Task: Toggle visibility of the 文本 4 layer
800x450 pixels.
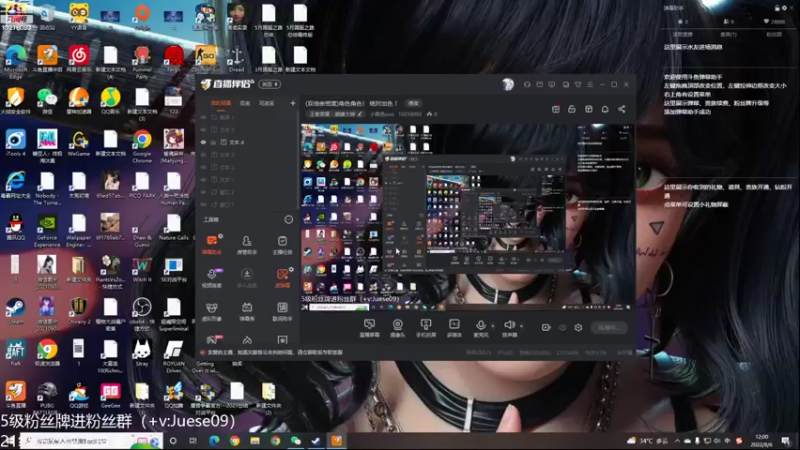Action: tap(204, 142)
